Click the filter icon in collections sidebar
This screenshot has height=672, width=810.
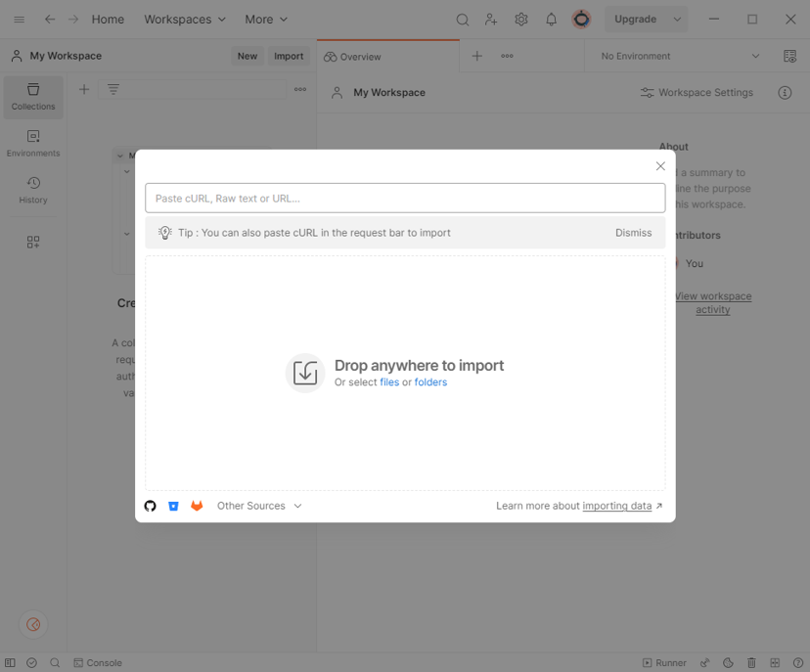tap(113, 89)
